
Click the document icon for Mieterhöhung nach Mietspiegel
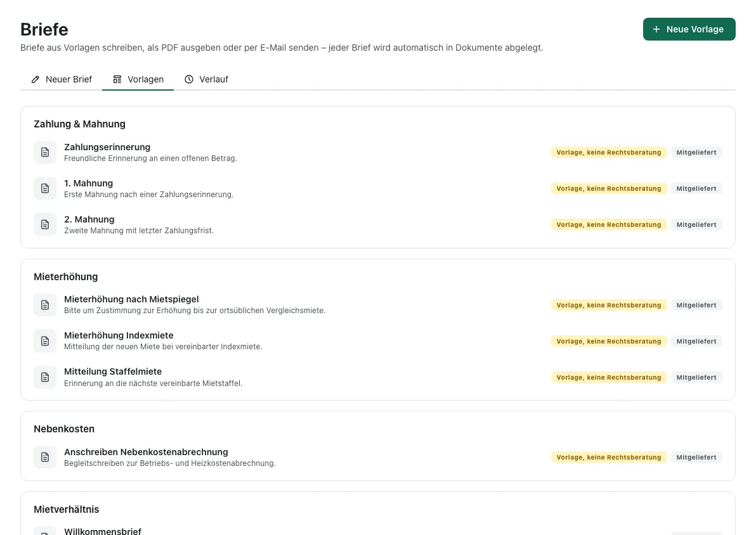(45, 305)
